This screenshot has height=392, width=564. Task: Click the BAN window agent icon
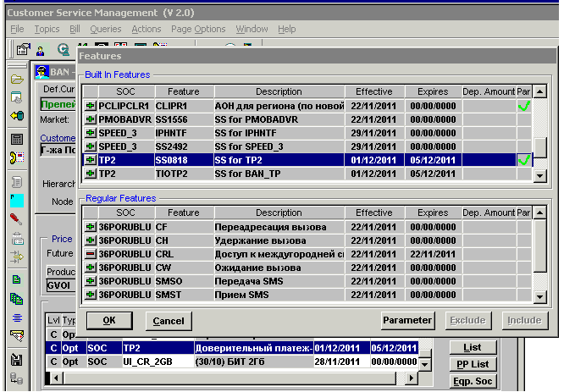(41, 72)
